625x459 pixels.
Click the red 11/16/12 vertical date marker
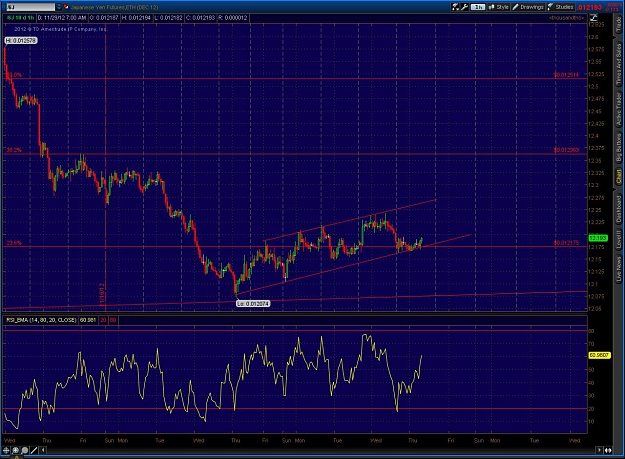tap(102, 294)
